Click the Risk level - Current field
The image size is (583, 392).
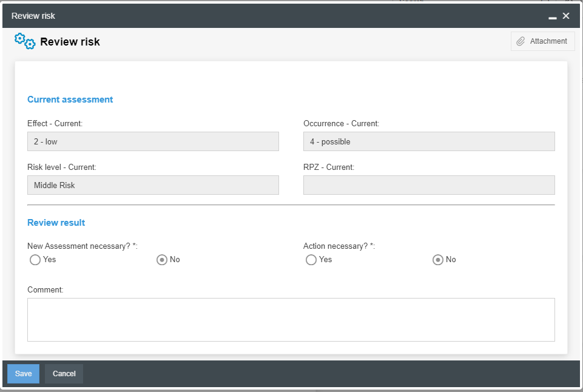pos(153,185)
